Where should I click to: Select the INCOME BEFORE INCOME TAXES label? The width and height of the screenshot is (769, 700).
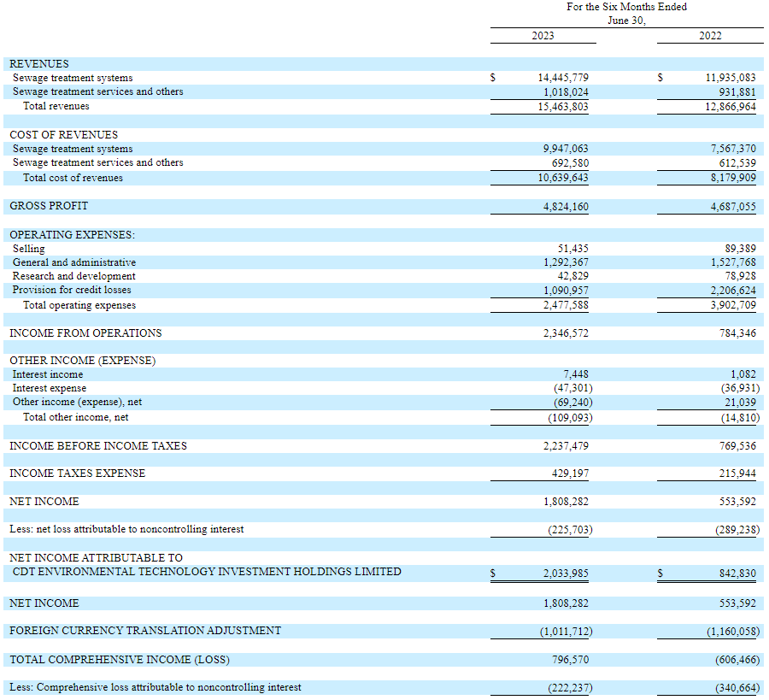tap(98, 446)
